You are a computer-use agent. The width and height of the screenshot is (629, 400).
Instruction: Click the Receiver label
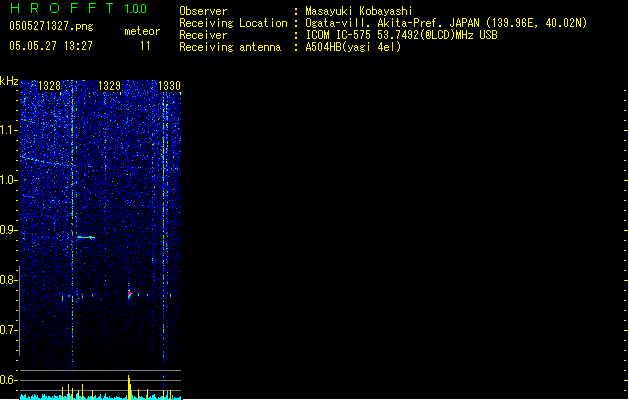coord(203,35)
